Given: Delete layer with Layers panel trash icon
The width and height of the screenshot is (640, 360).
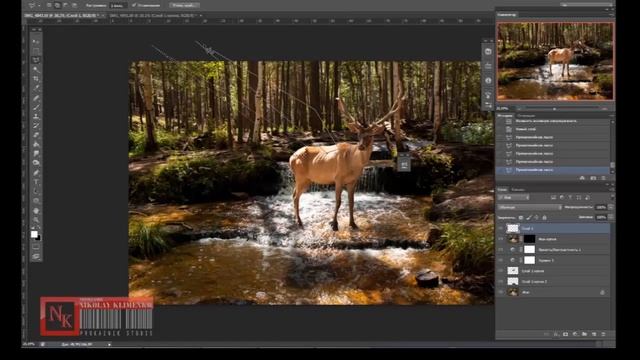Looking at the screenshot, I should coord(603,334).
